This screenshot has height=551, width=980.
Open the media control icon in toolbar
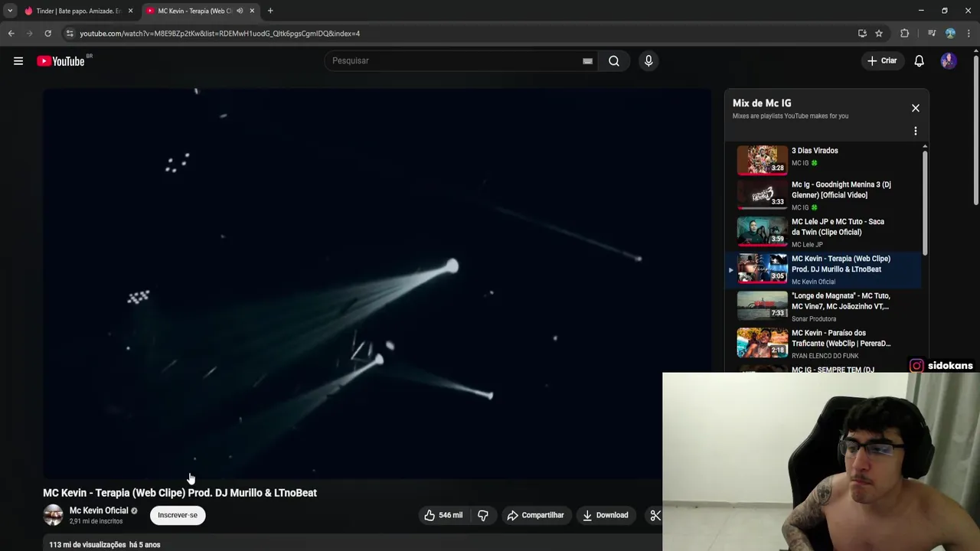932,34
